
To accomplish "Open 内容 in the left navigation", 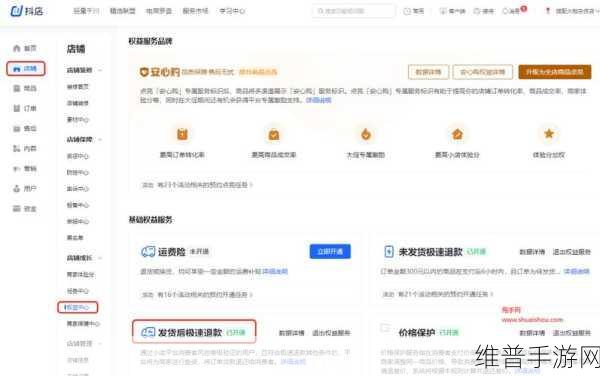I will pos(25,148).
